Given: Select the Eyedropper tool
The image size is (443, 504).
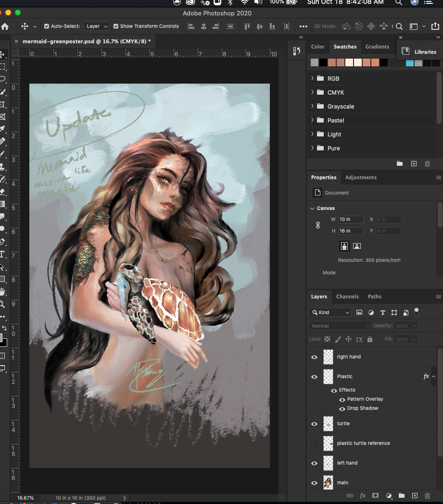Looking at the screenshot, I should (2, 129).
